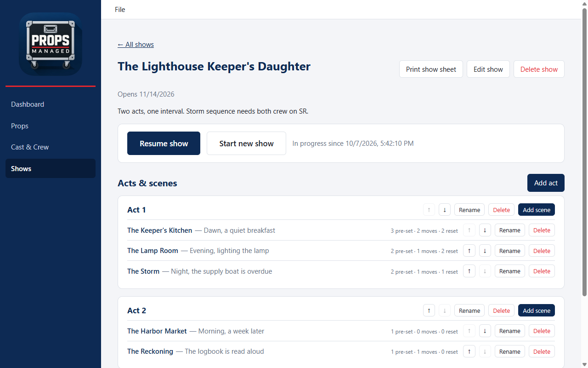Delete Act 1

pyautogui.click(x=501, y=210)
